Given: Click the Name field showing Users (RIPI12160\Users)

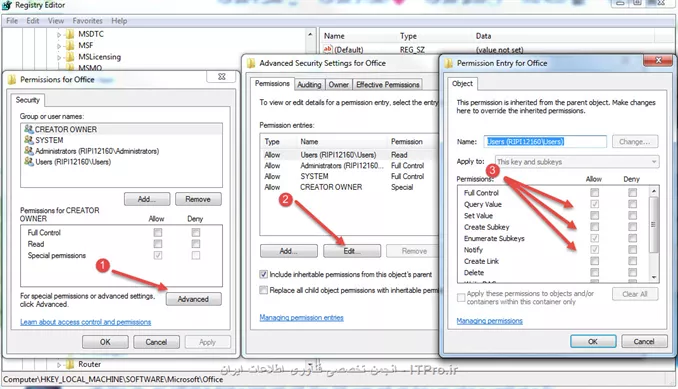Looking at the screenshot, I should click(x=545, y=141).
